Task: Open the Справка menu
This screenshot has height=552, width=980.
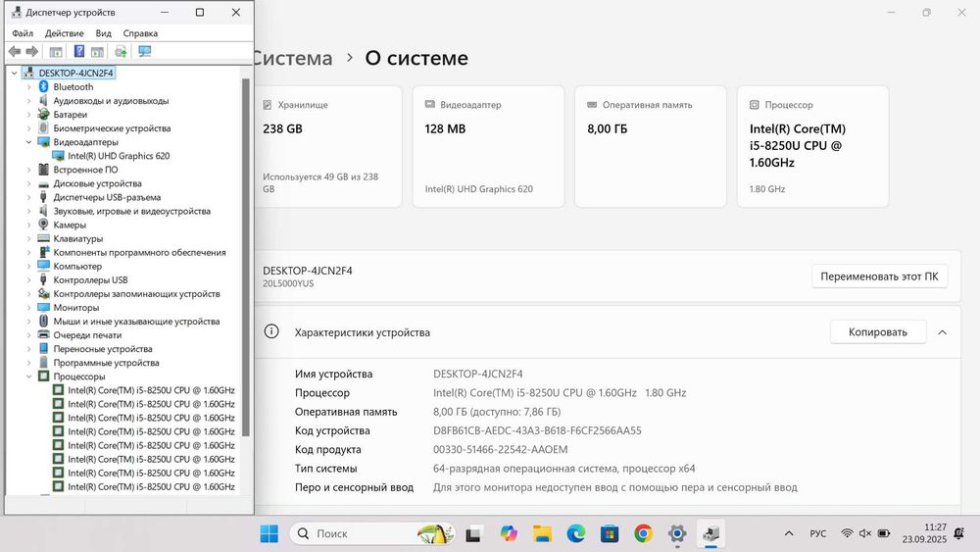Action: point(140,33)
